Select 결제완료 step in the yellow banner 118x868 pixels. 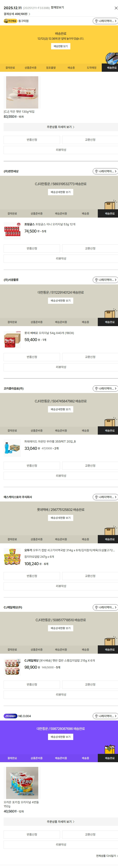pyautogui.click(x=10, y=68)
